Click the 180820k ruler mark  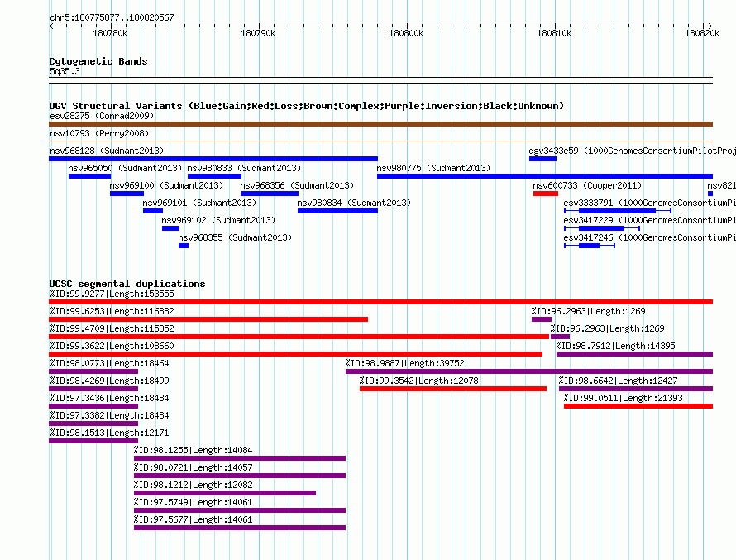702,33
